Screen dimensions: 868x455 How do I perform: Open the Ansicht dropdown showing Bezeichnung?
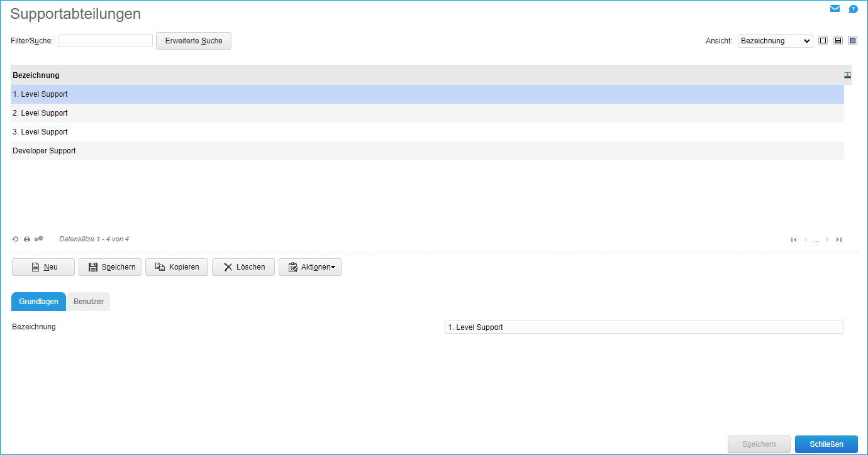pos(776,41)
